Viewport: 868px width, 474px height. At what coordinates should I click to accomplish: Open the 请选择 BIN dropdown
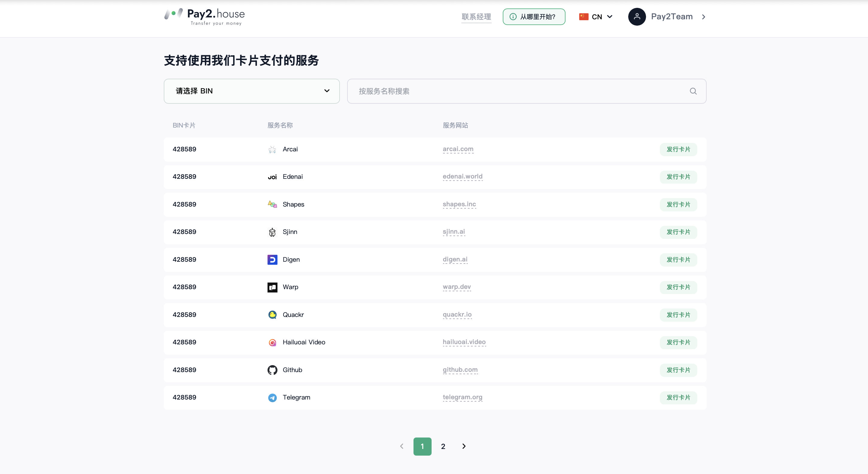[x=252, y=91]
